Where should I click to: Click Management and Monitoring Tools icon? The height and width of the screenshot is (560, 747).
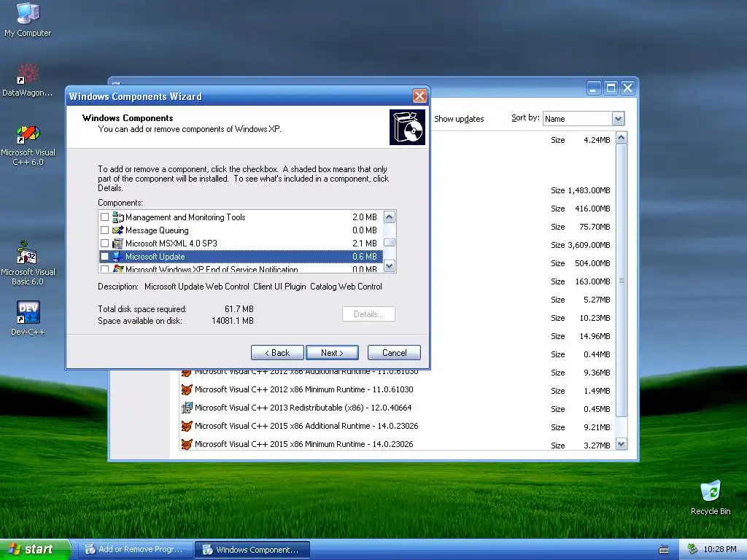(117, 217)
